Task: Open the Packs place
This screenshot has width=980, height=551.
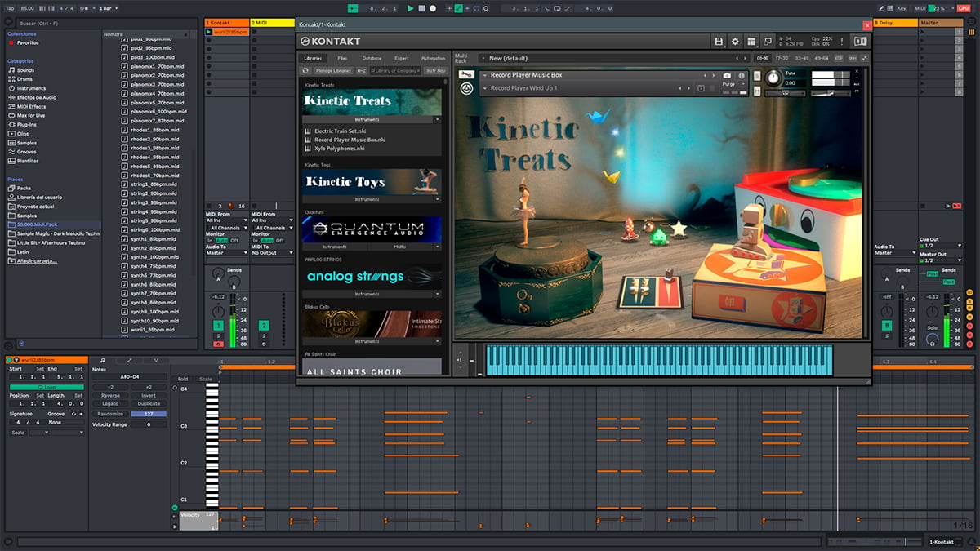Action: click(24, 188)
